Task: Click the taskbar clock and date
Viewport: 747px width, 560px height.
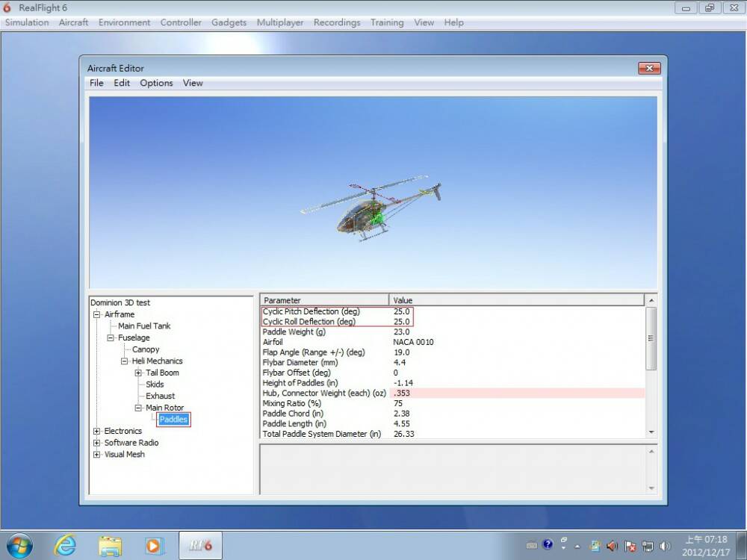Action: (706, 546)
